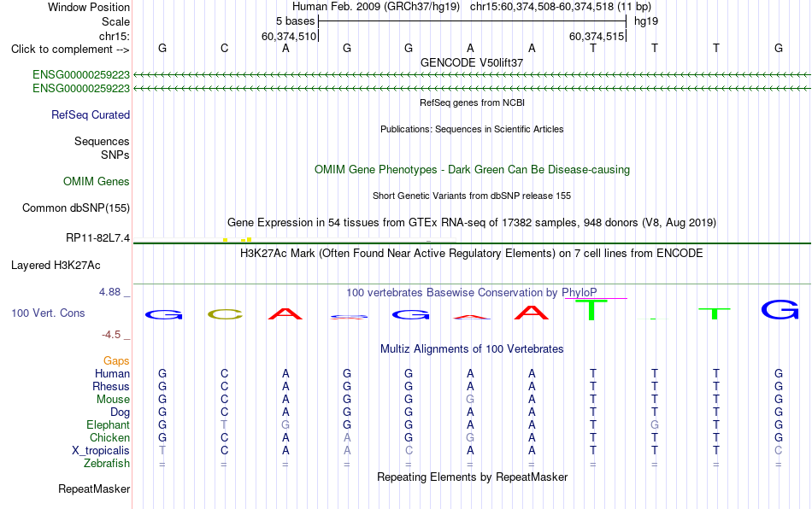Select the SNPs track label

coord(115,155)
